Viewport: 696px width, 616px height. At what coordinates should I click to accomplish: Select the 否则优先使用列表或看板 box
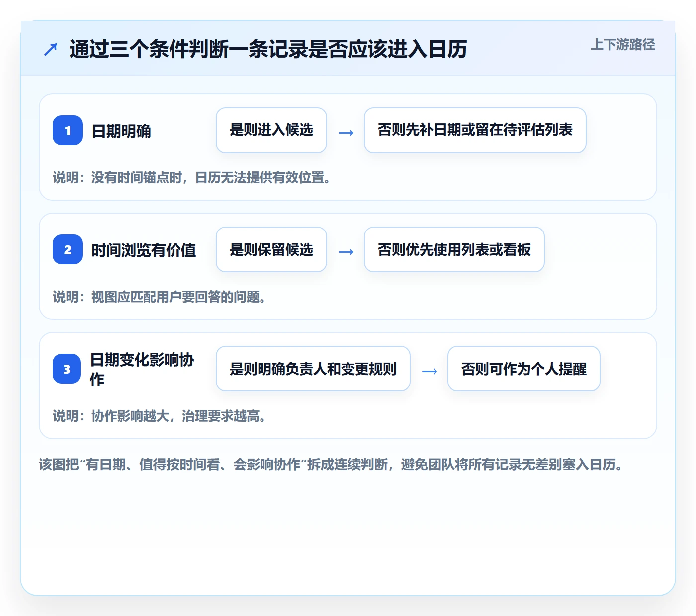[454, 249]
